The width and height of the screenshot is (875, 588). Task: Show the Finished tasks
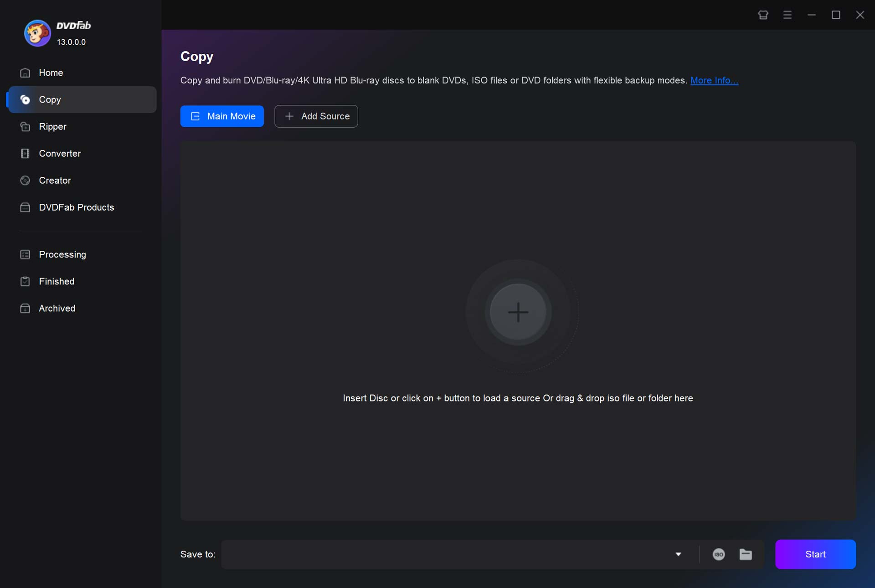pyautogui.click(x=82, y=281)
